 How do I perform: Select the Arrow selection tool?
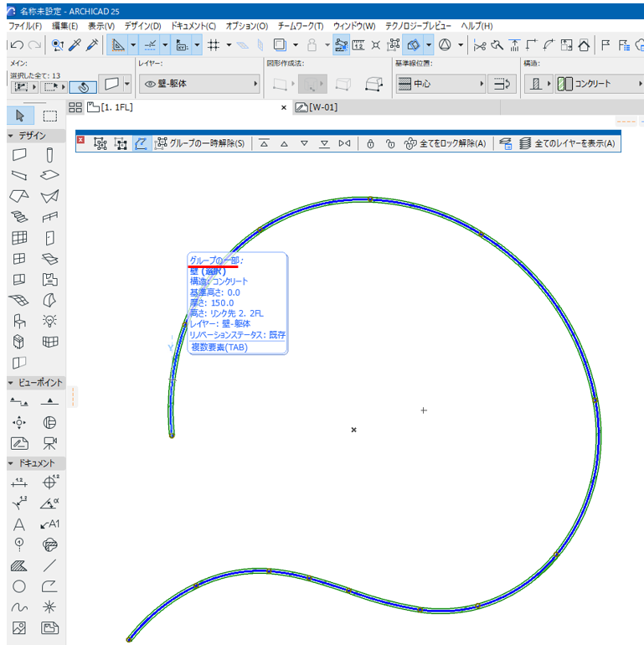(20, 116)
